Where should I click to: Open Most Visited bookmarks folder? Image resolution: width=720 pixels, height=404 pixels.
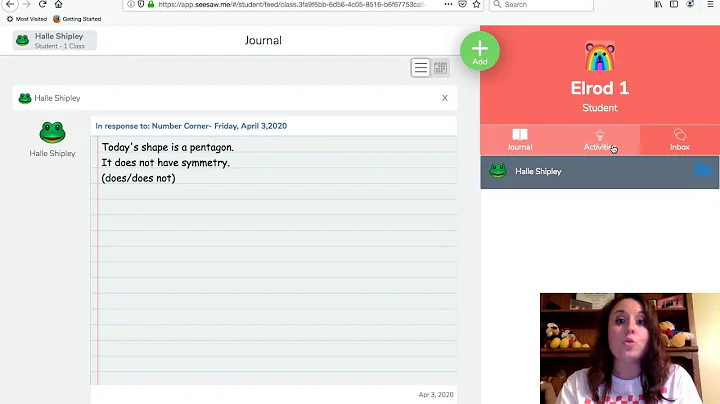point(27,19)
